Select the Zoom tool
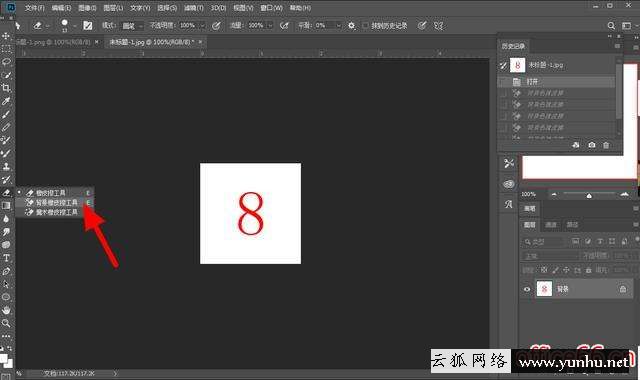Image resolution: width=640 pixels, height=380 pixels. pos(6,323)
